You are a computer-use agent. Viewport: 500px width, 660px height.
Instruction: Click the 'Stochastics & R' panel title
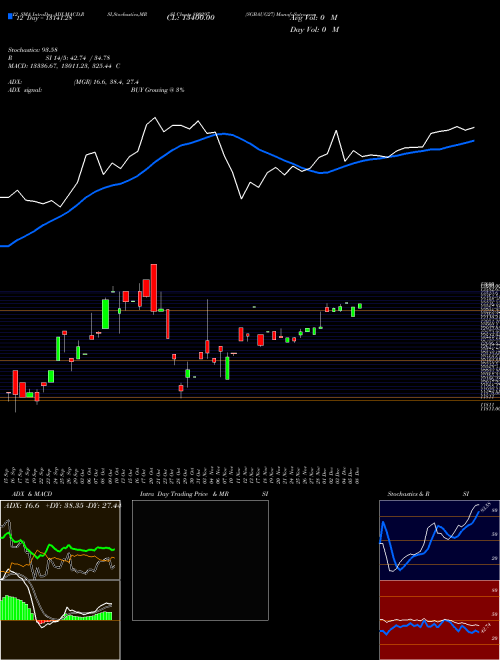410,494
